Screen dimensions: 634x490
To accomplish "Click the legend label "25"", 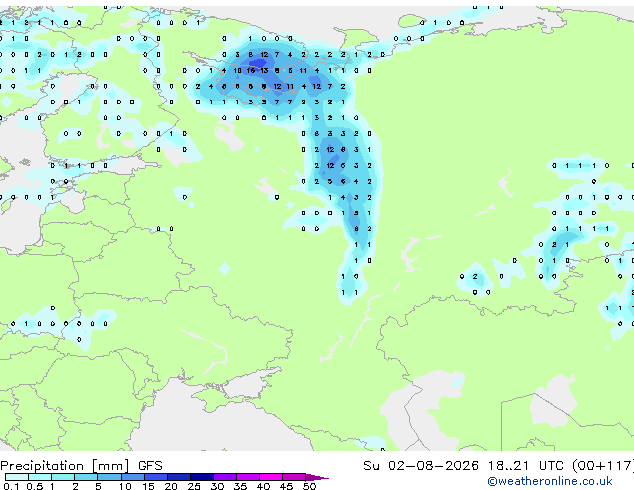I will click(194, 486).
